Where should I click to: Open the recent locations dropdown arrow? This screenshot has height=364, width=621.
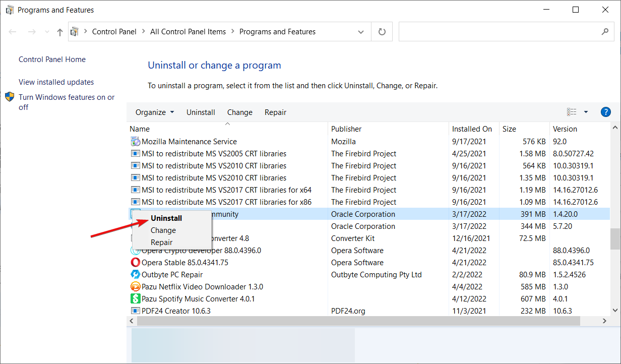click(x=47, y=32)
